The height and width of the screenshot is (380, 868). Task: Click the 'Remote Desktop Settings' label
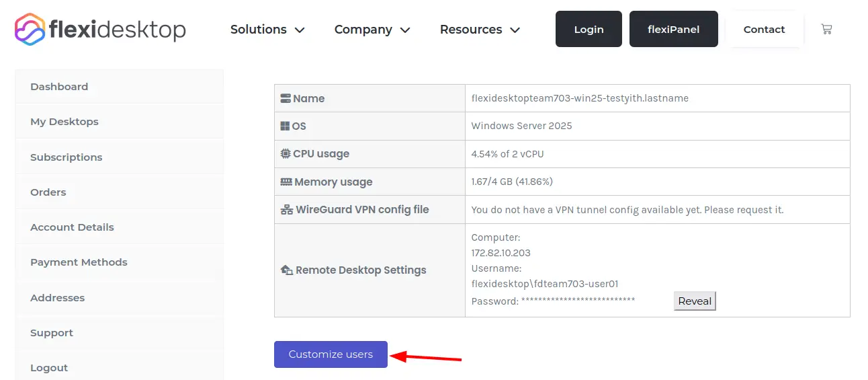click(x=361, y=270)
